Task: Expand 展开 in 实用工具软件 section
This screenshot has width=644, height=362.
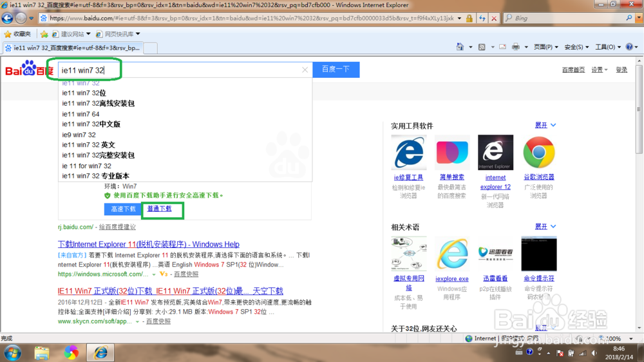Action: pyautogui.click(x=545, y=125)
